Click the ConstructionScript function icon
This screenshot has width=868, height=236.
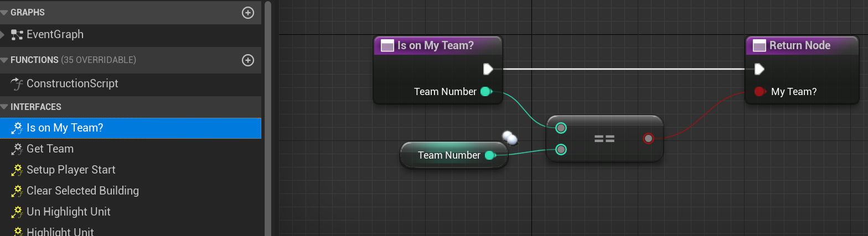[x=17, y=83]
